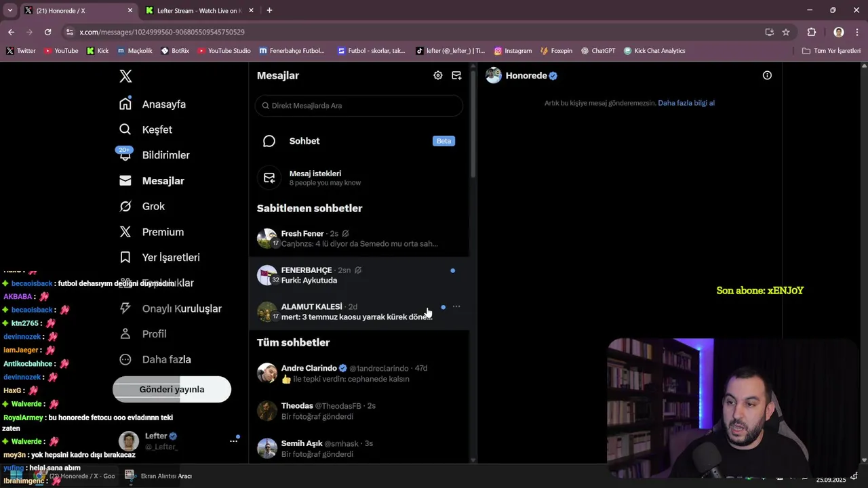Click Andre Clarindo avatar thumbnail

[x=267, y=373]
